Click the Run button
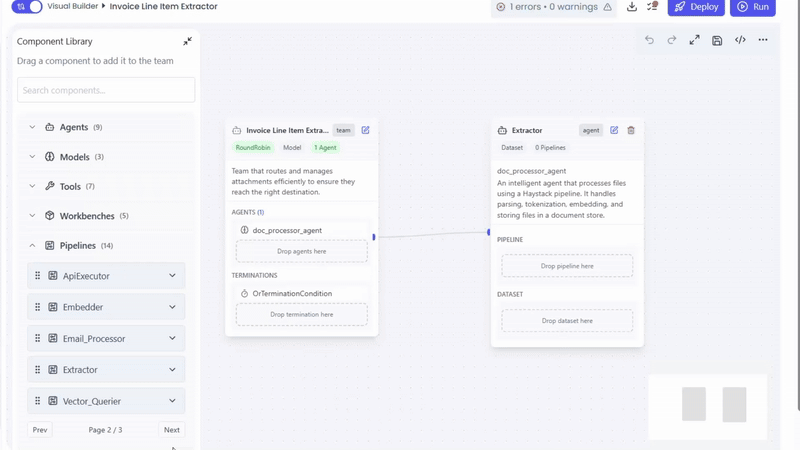This screenshot has width=800, height=450. point(753,7)
